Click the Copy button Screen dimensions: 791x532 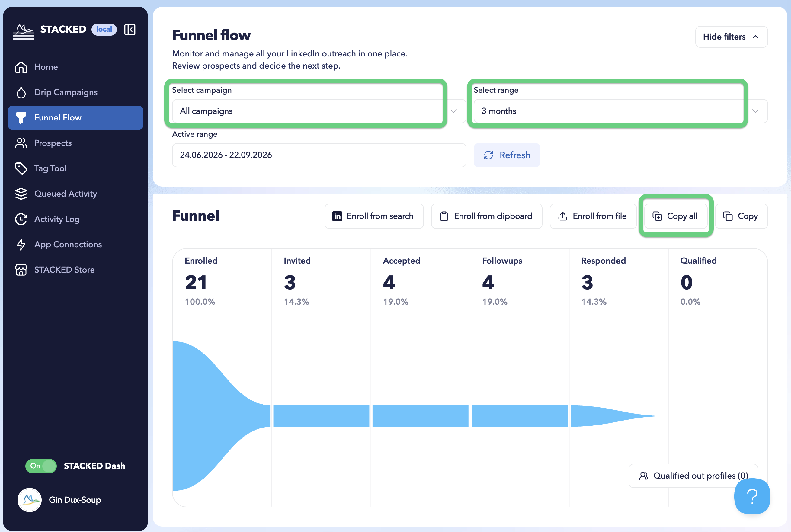[741, 216]
